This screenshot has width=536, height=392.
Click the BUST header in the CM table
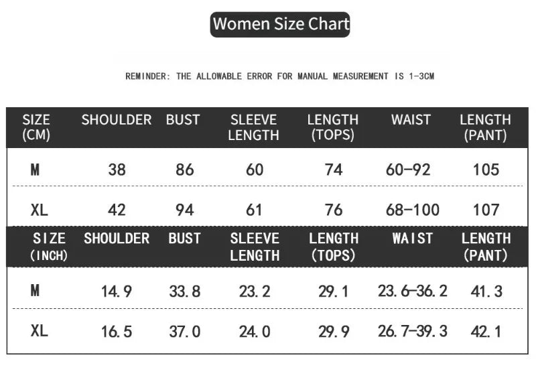(183, 120)
